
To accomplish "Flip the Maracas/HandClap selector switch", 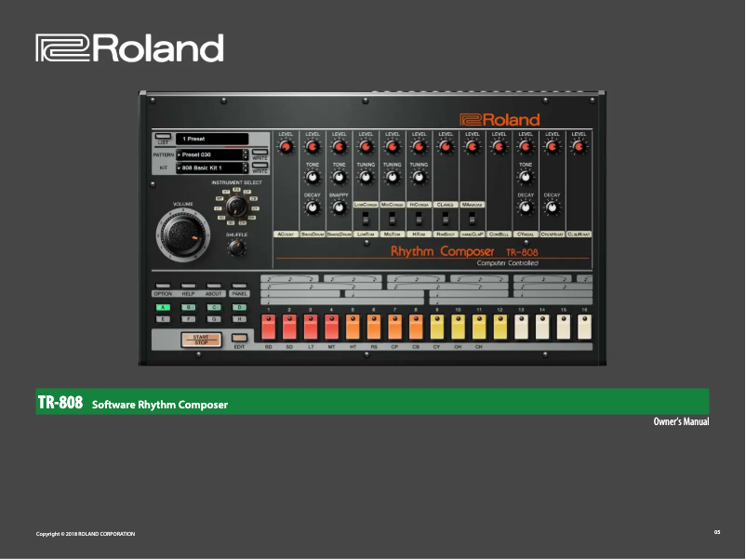I will (x=471, y=218).
